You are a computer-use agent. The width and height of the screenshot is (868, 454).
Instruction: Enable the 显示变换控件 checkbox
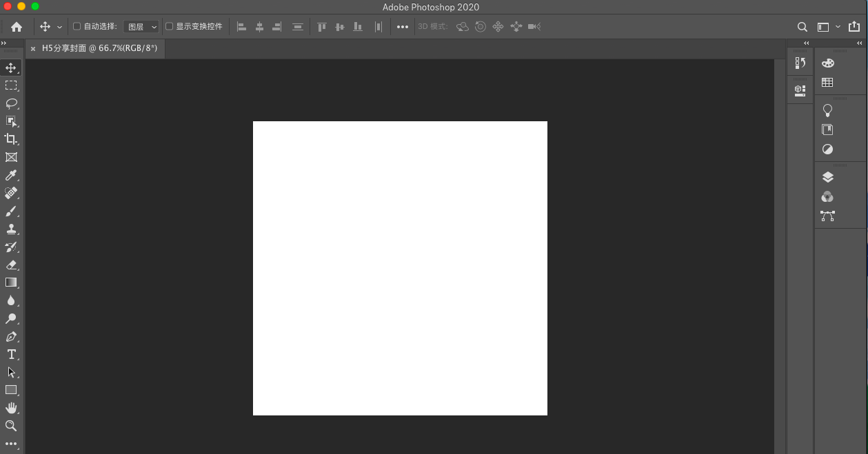coord(169,27)
